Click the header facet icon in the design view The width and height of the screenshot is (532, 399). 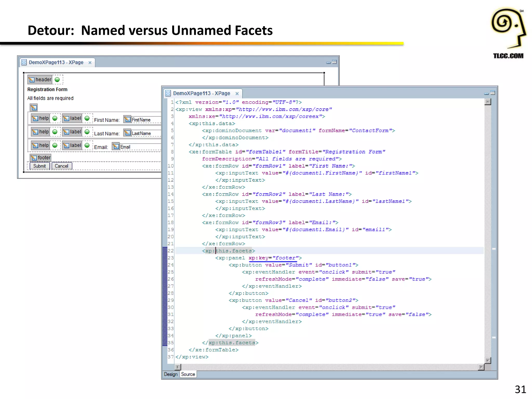coord(40,79)
